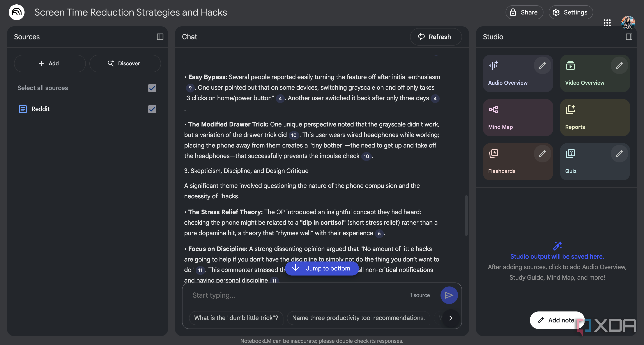Ask What is the "dumb little trick"?
Viewport: 644px width, 345px height.
tap(236, 318)
